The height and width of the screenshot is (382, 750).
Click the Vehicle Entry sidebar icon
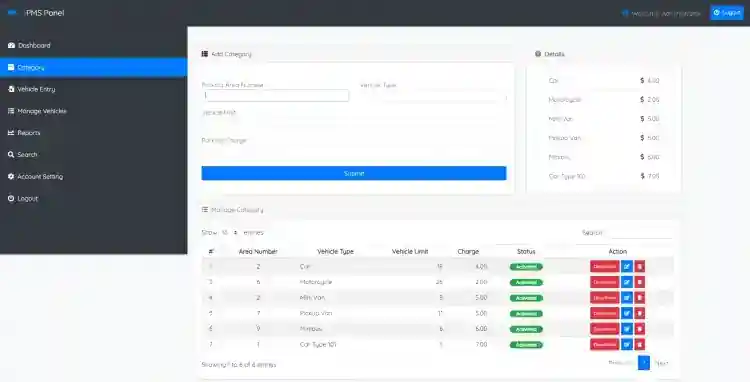(11, 89)
